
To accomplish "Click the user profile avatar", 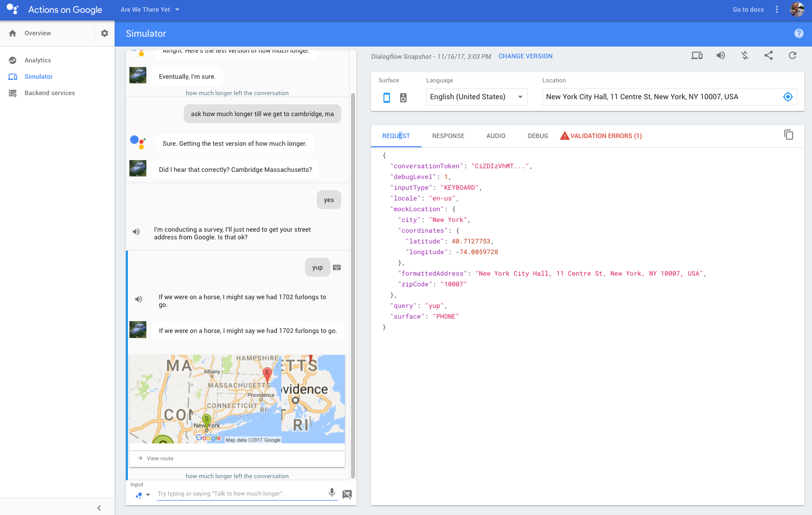I will click(797, 10).
